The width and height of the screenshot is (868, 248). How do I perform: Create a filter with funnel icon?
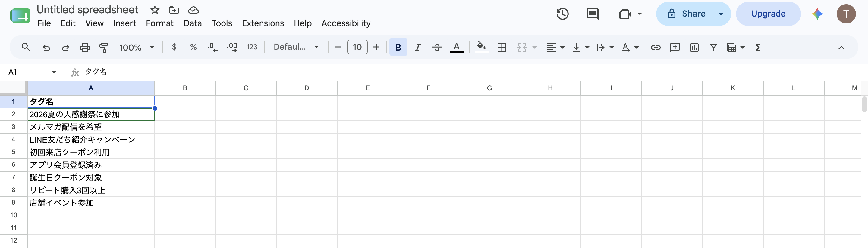point(713,48)
